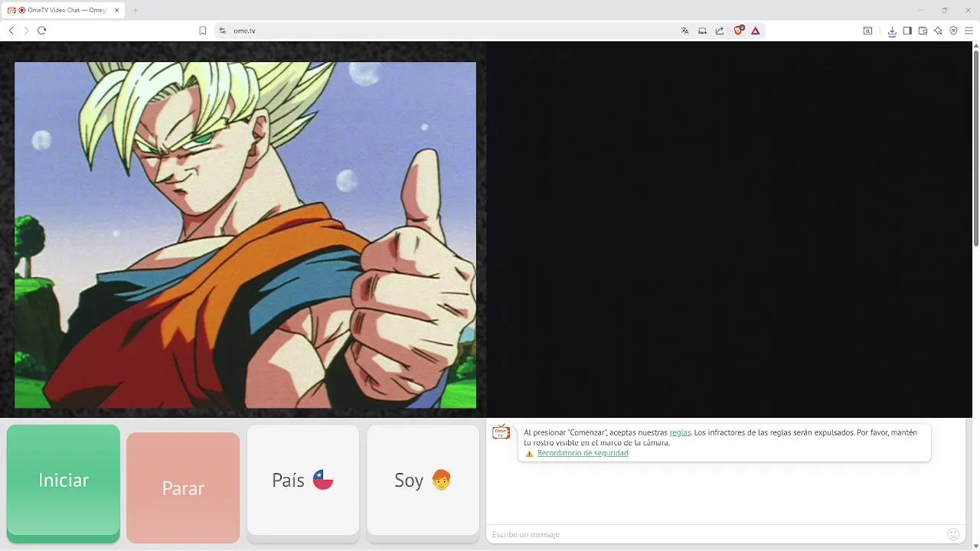This screenshot has width=980, height=551.
Task: Open a new browser tab
Action: click(136, 10)
